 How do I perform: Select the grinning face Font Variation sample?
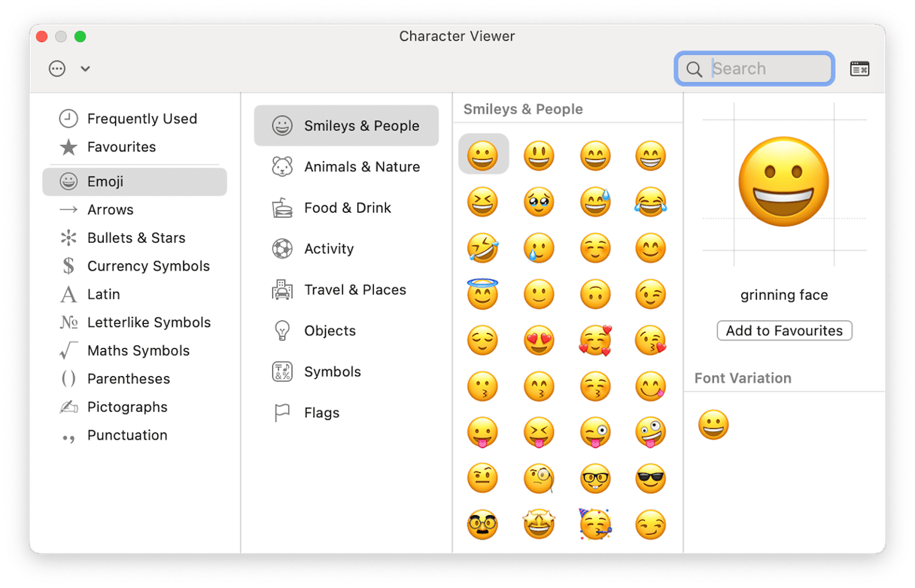713,425
